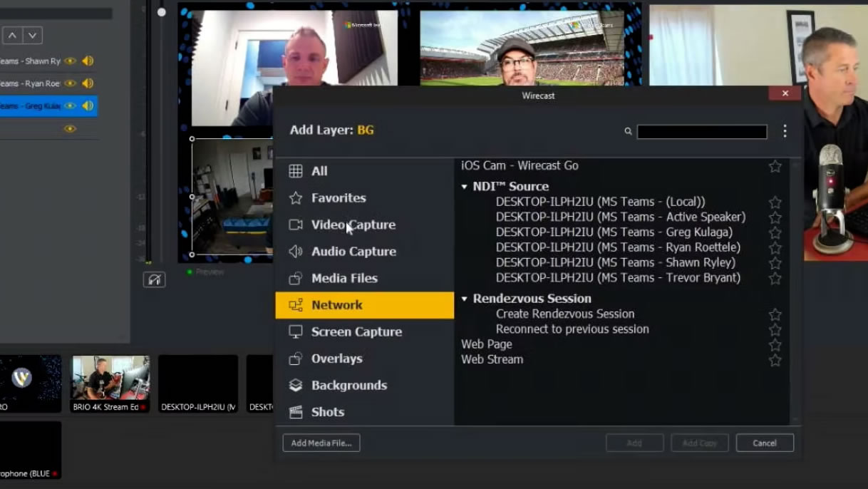Click the Favorites star icon in sidebar
Viewport: 868px width, 489px height.
296,198
